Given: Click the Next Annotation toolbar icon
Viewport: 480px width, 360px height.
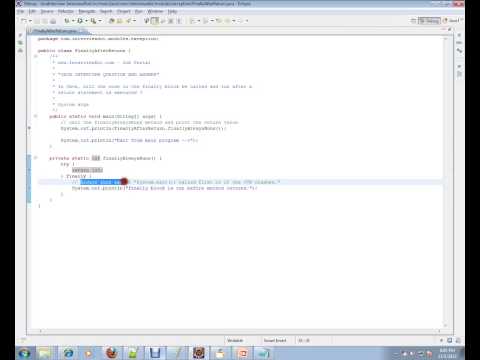Looking at the screenshot, I should (193, 21).
